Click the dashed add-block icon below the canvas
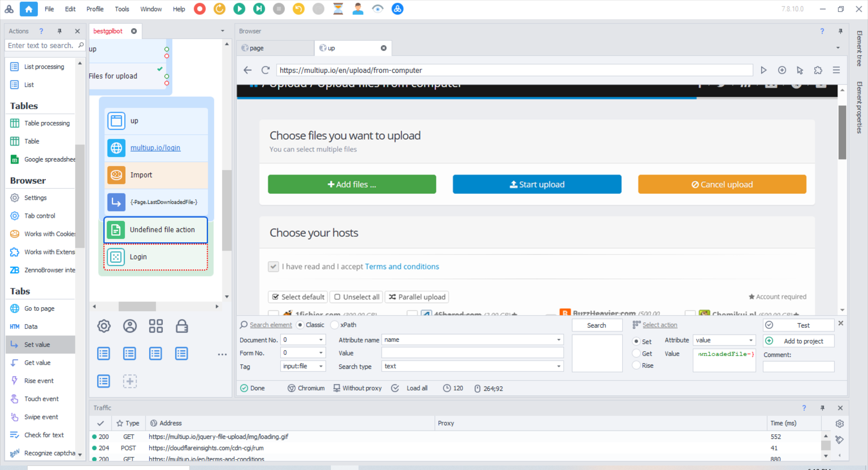868x470 pixels. click(x=130, y=381)
